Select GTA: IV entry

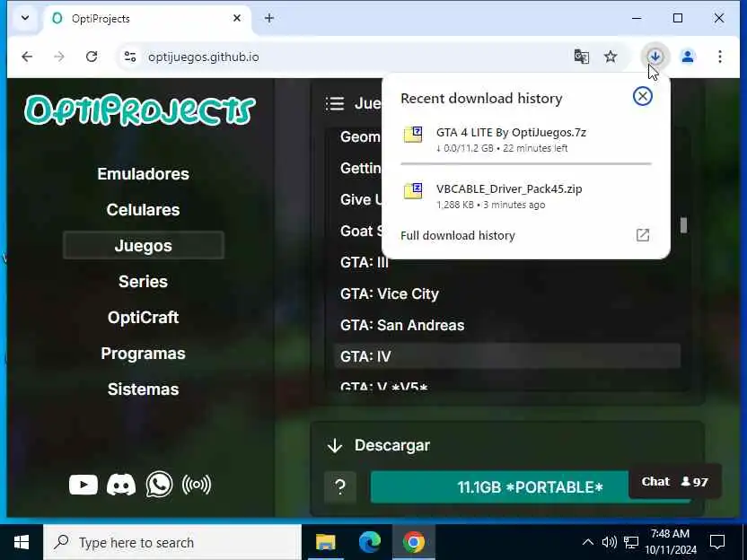[507, 356]
